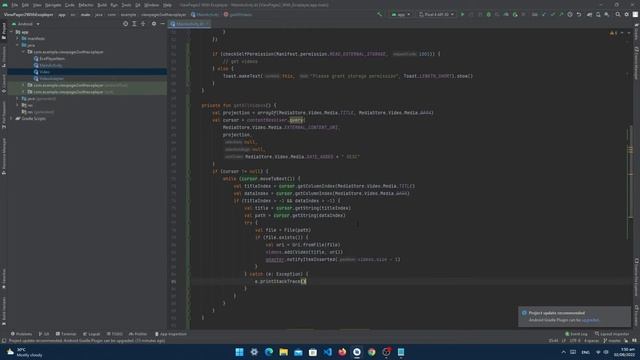Expand the manifests folder arrow
This screenshot has width=640, height=360.
tap(18, 38)
